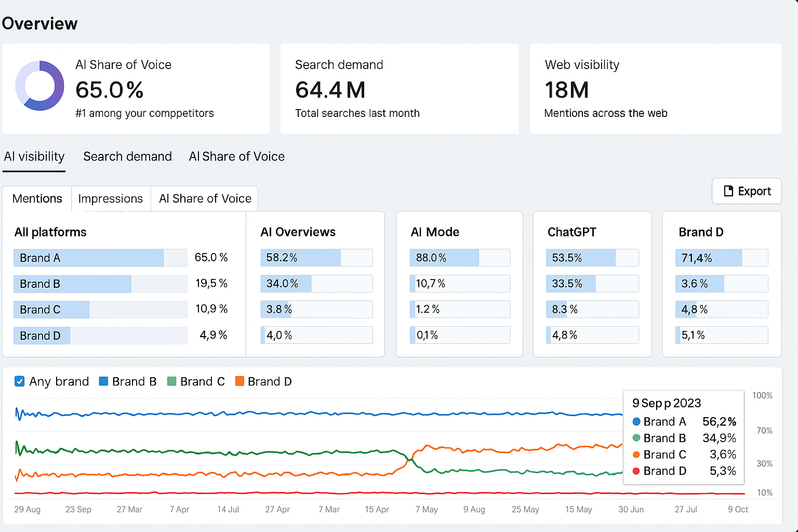Select the 58.2% bar in AI Overviews
Viewport: 798px width, 532px height.
pyautogui.click(x=300, y=258)
